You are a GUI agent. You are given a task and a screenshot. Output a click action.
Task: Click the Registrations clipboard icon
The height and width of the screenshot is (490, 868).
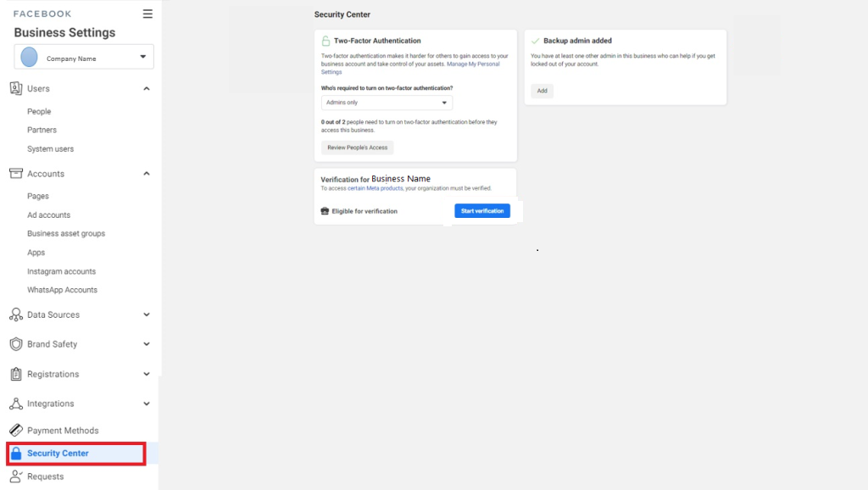pos(16,374)
